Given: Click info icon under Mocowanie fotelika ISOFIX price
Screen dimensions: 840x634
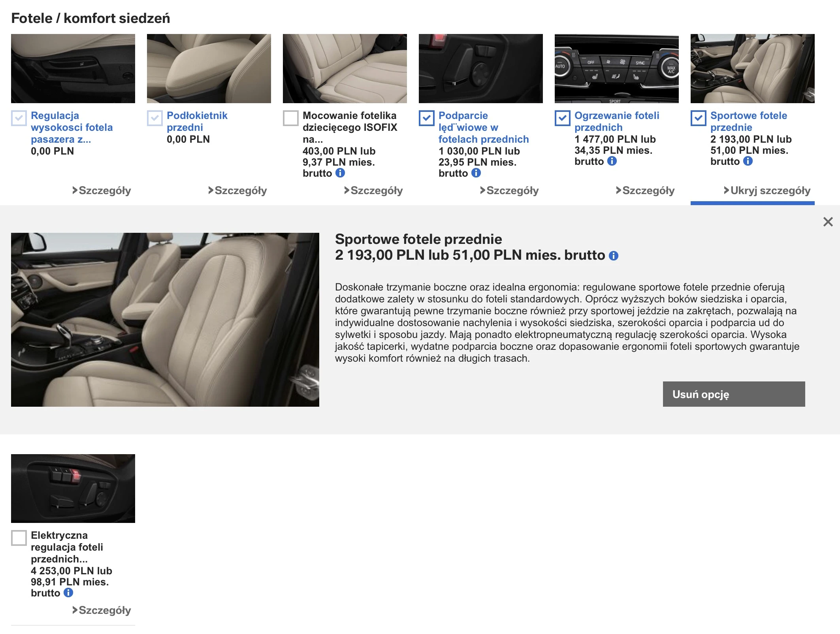Looking at the screenshot, I should click(340, 173).
